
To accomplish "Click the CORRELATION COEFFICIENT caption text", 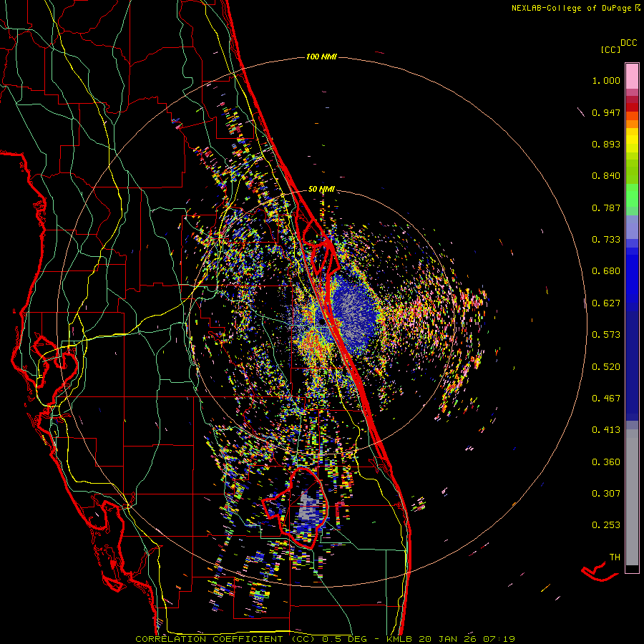I will coord(209,639).
